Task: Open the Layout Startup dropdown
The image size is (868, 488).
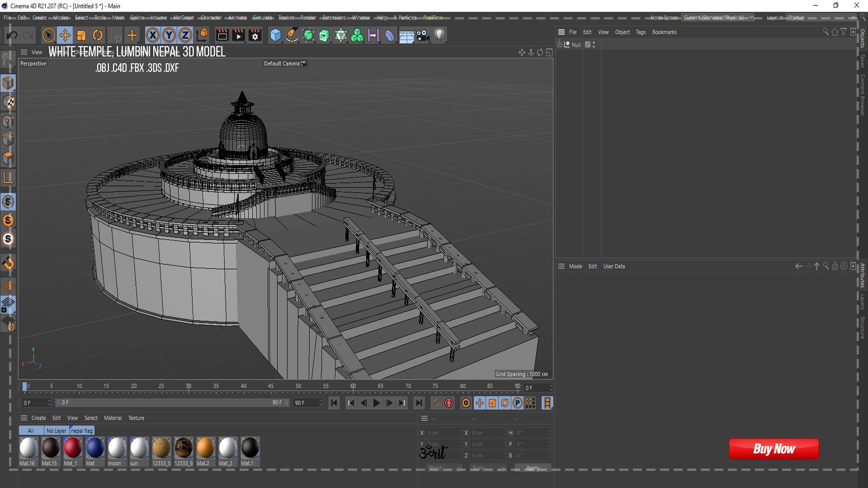Action: click(x=821, y=18)
